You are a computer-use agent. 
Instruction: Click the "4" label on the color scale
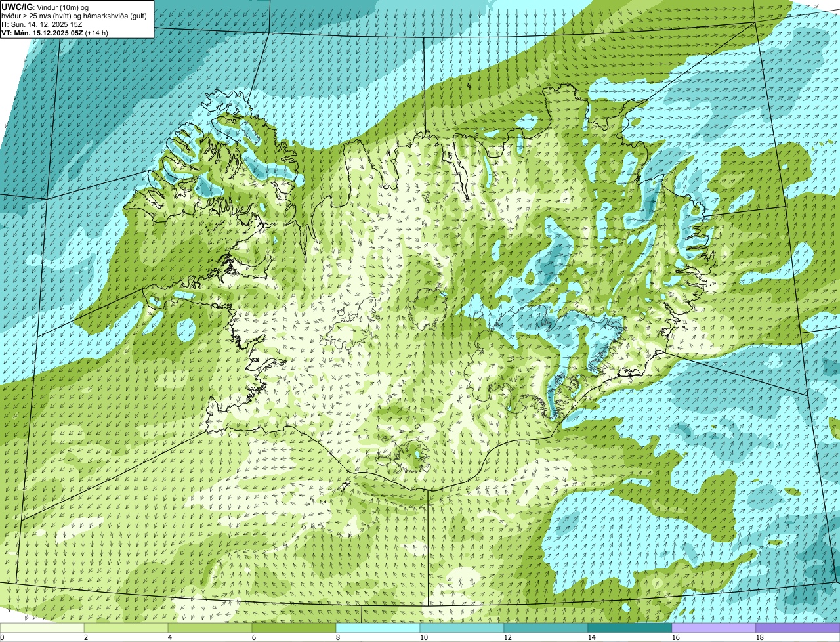tap(170, 637)
